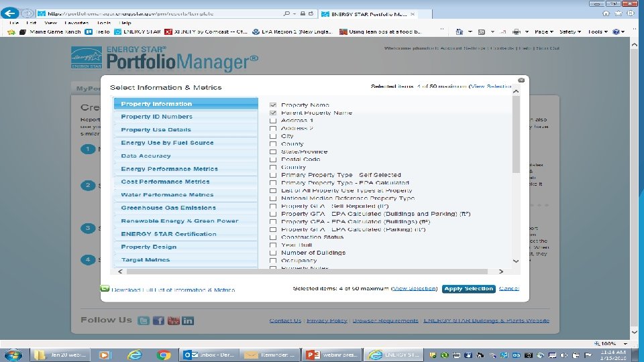Select the Energy Performance Metrics category
This screenshot has width=644, height=362.
186,169
